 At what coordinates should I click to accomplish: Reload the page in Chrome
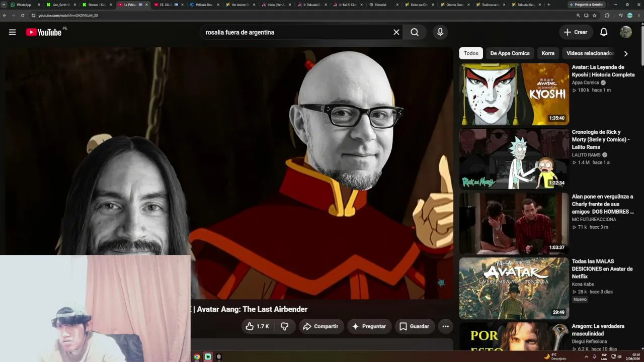23,16
